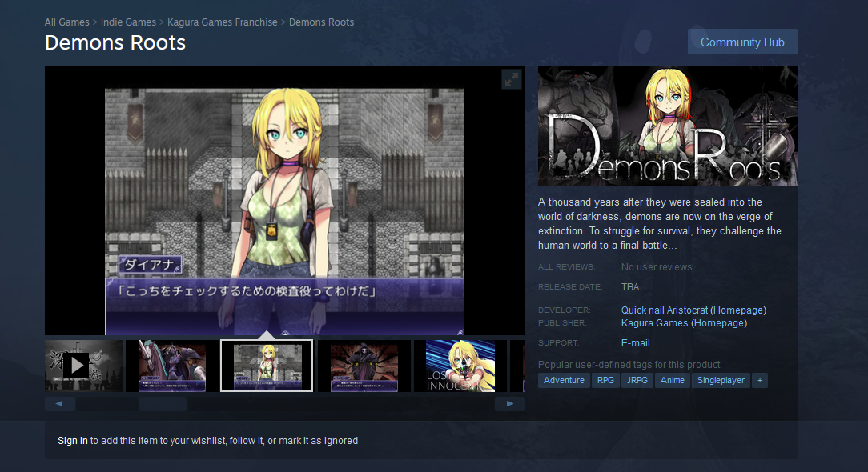Click the Sign in link
This screenshot has width=868, height=472.
point(73,441)
